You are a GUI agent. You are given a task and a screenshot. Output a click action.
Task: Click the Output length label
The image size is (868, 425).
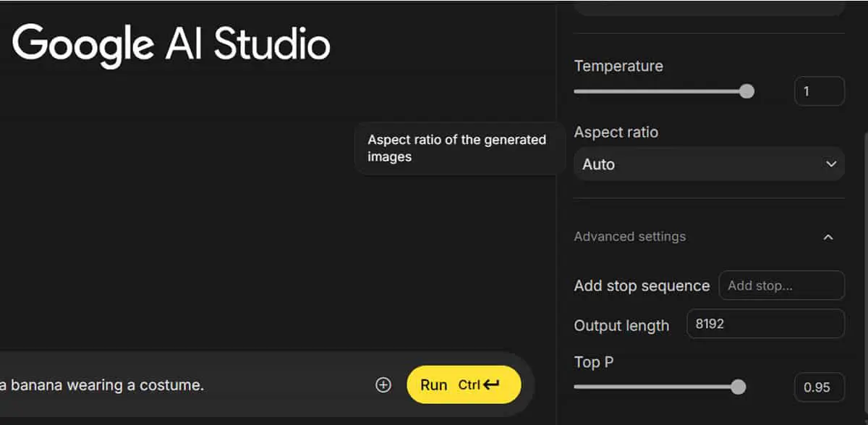click(621, 326)
